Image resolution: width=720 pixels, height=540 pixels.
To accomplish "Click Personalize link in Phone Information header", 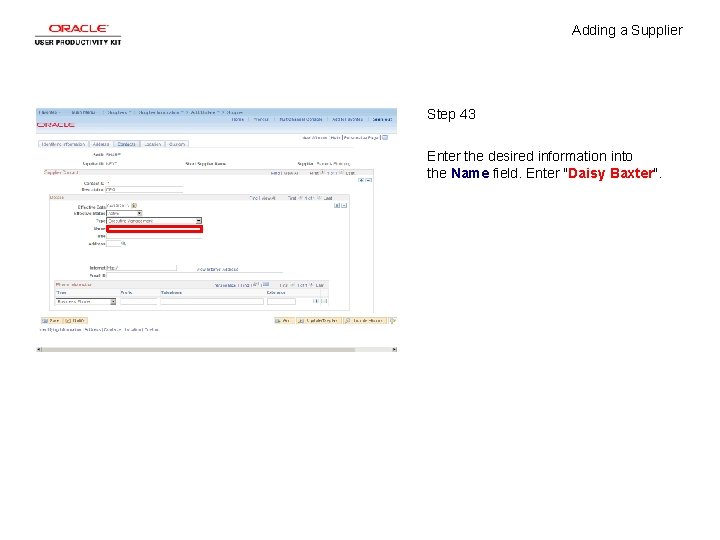I will point(225,285).
